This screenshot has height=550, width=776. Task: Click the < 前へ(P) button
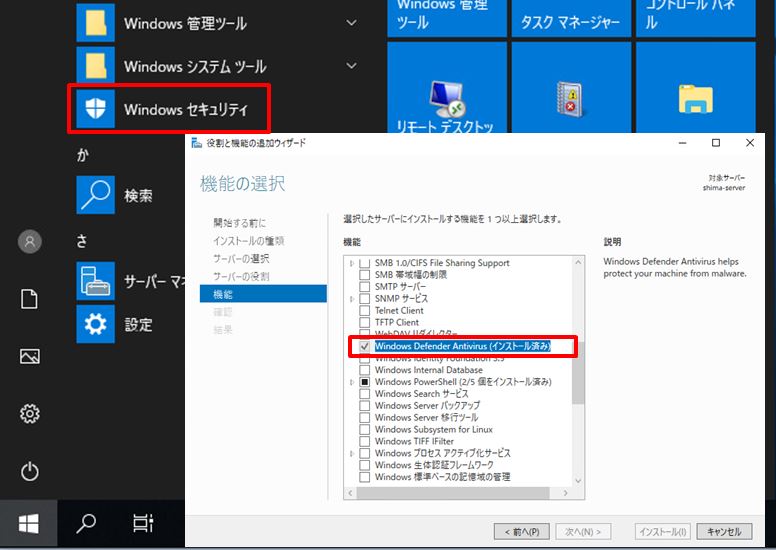pos(522,532)
